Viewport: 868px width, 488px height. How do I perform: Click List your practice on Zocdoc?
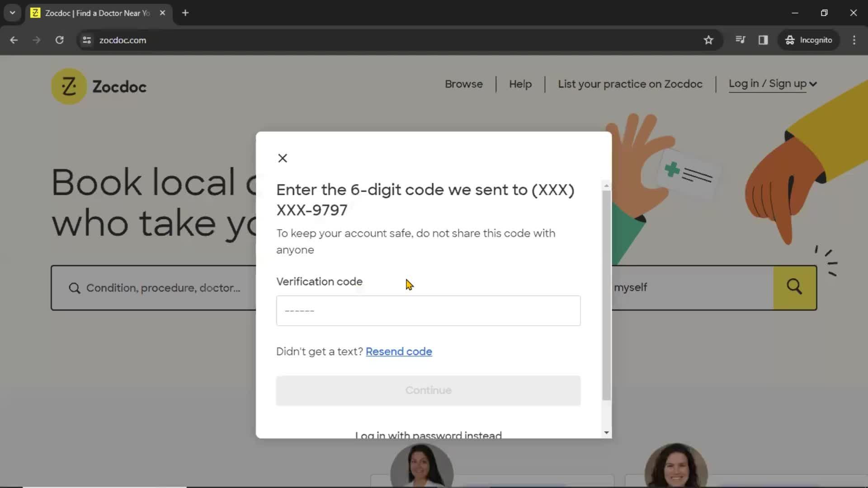click(x=630, y=84)
